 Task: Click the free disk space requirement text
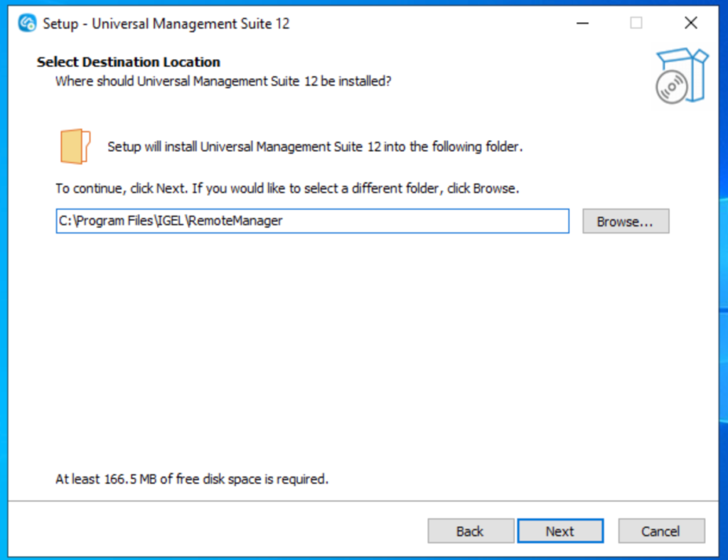[192, 479]
